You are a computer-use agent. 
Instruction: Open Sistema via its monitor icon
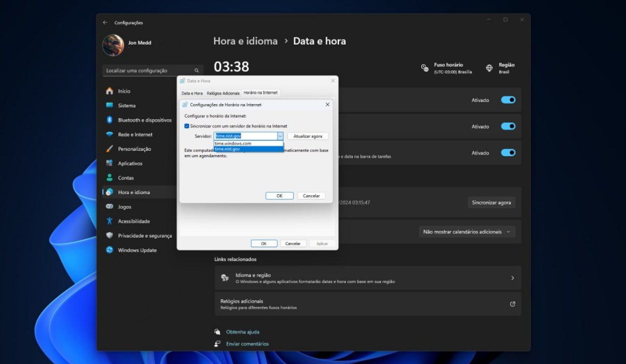[109, 106]
